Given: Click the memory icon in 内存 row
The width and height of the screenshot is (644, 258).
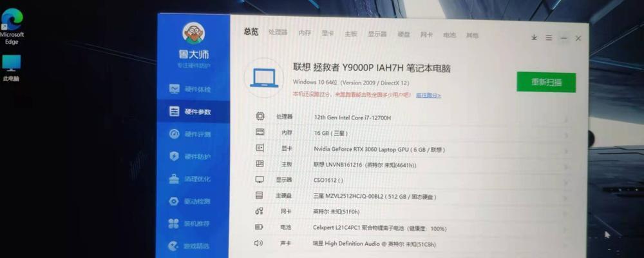Looking at the screenshot, I should click(260, 132).
